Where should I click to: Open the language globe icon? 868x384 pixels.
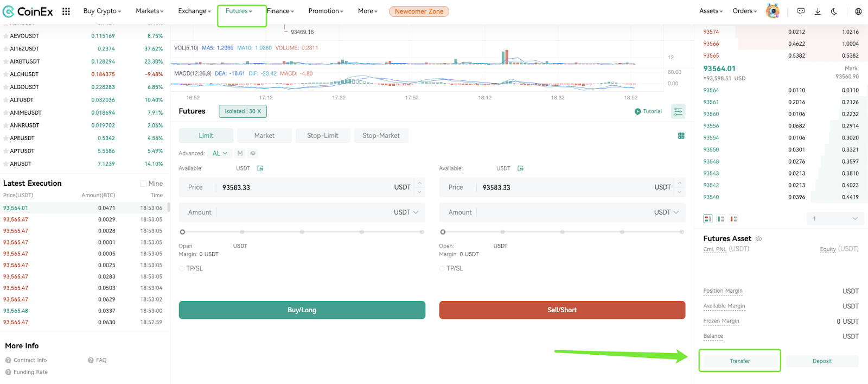point(858,11)
